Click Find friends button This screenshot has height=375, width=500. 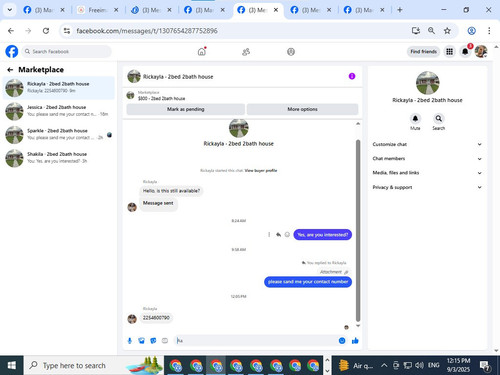(x=423, y=52)
